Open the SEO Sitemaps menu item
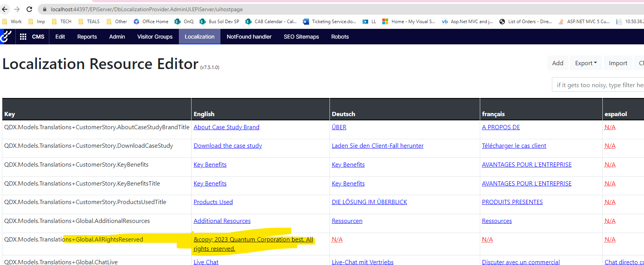644x265 pixels. (301, 37)
